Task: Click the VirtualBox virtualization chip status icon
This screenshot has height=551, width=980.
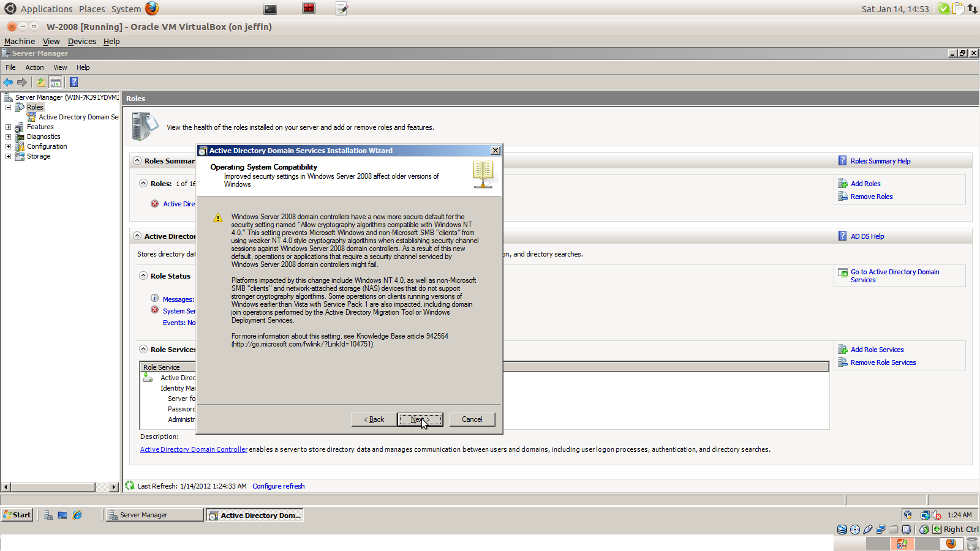Action: tap(907, 530)
